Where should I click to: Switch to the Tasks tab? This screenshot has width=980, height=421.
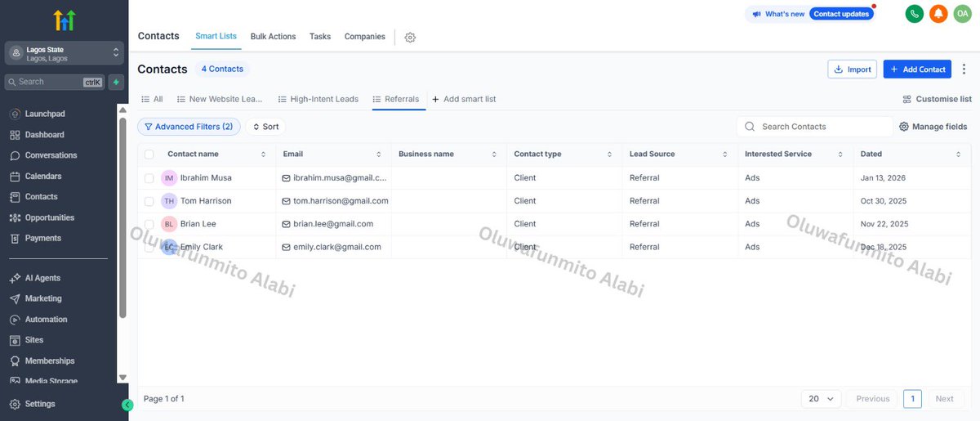click(320, 37)
